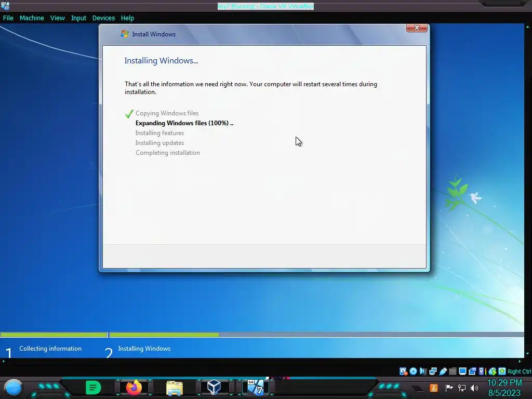Click the VirtualBox icon in the title bar
Image resolution: width=532 pixels, height=399 pixels.
(x=5, y=6)
